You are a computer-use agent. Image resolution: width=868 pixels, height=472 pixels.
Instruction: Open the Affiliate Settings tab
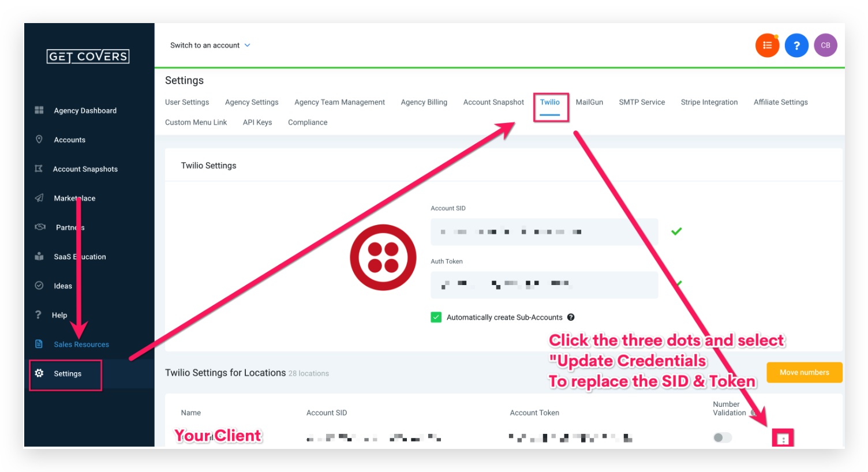pos(780,102)
